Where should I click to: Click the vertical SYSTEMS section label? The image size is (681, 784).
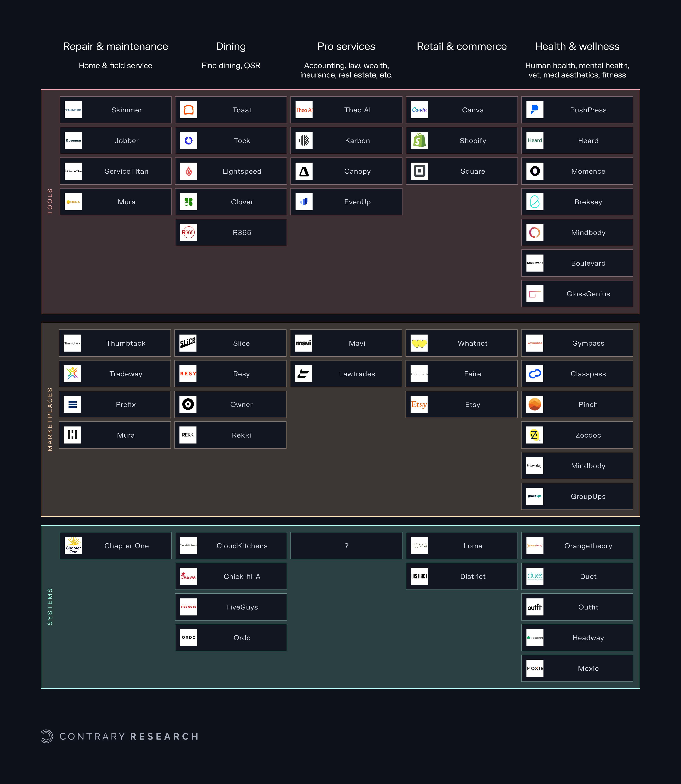pos(50,607)
